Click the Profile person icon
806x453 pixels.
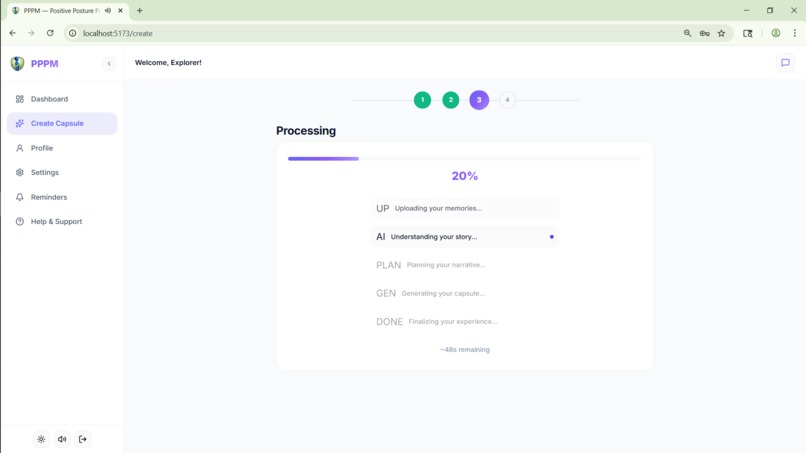[x=20, y=148]
